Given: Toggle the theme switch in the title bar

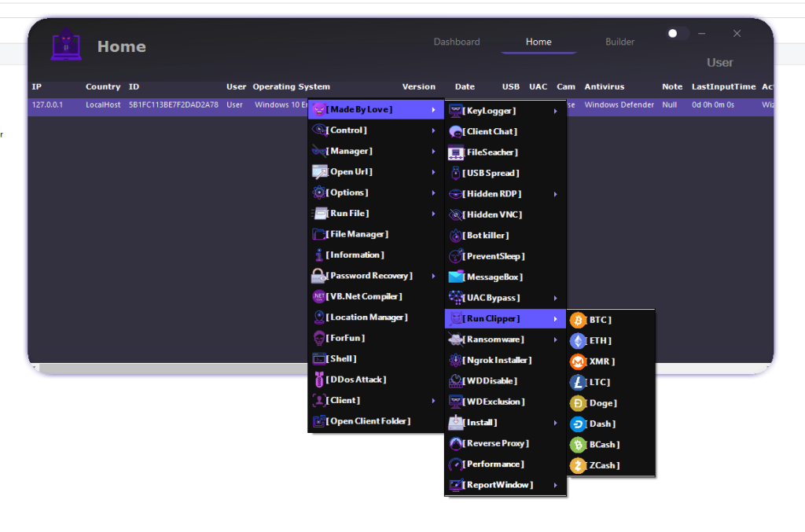Looking at the screenshot, I should [x=677, y=33].
